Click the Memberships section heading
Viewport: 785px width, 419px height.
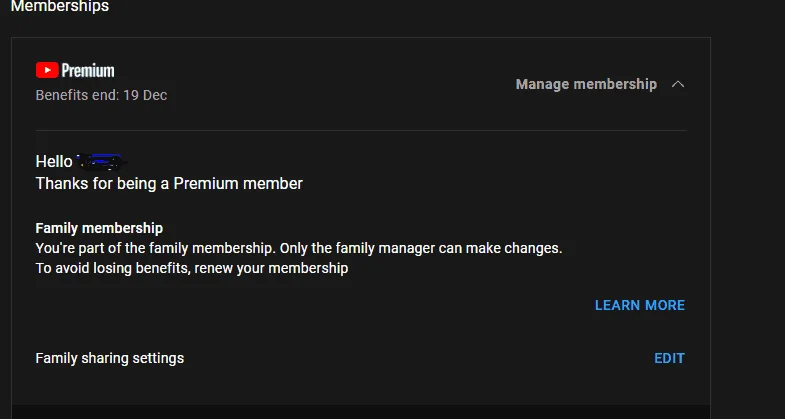point(60,6)
